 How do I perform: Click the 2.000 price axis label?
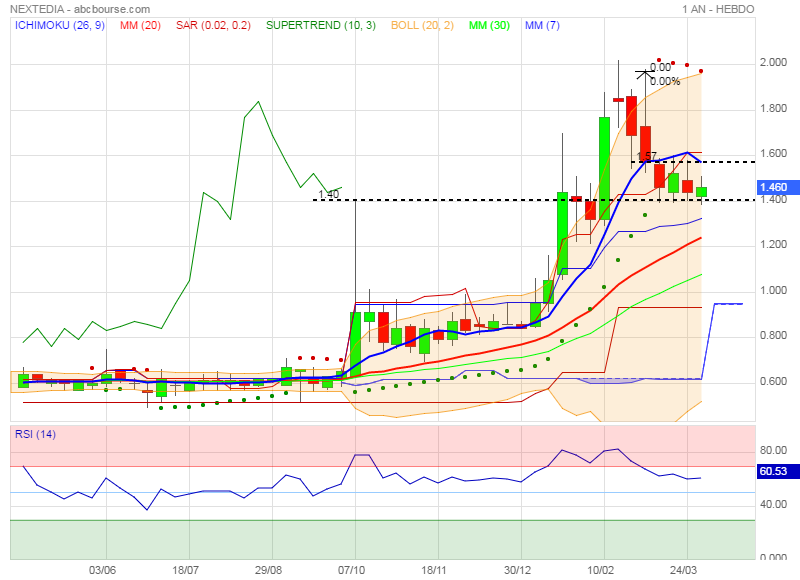(x=773, y=62)
